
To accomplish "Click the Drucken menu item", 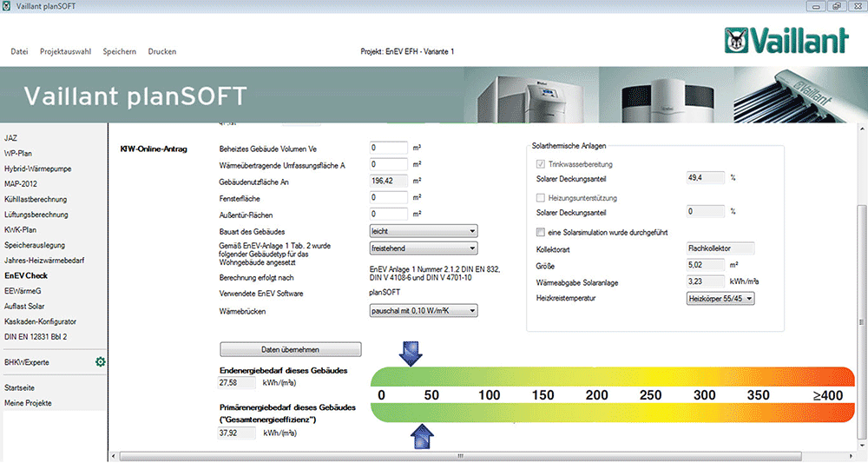I will [x=162, y=51].
